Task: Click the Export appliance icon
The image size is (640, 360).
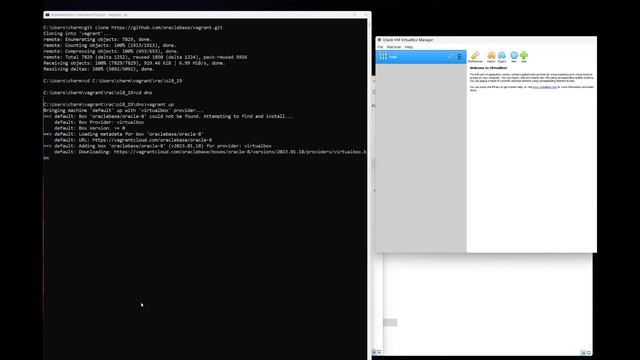Action: 502,57
